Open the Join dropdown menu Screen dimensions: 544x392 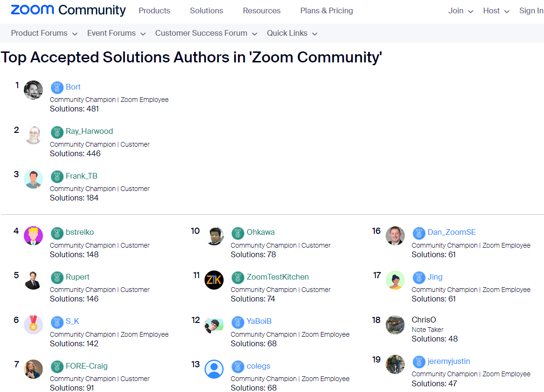pos(461,11)
